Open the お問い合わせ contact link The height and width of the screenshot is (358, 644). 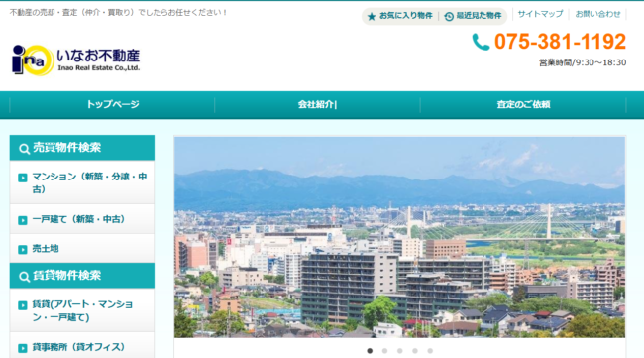pyautogui.click(x=597, y=14)
